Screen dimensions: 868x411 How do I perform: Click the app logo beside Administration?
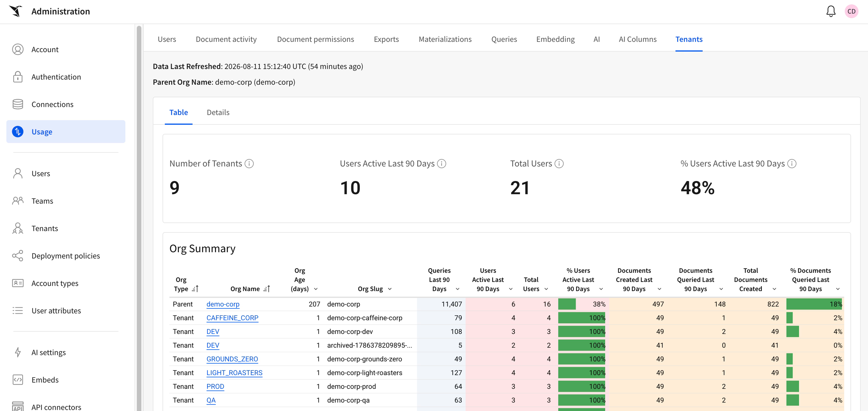coord(16,11)
